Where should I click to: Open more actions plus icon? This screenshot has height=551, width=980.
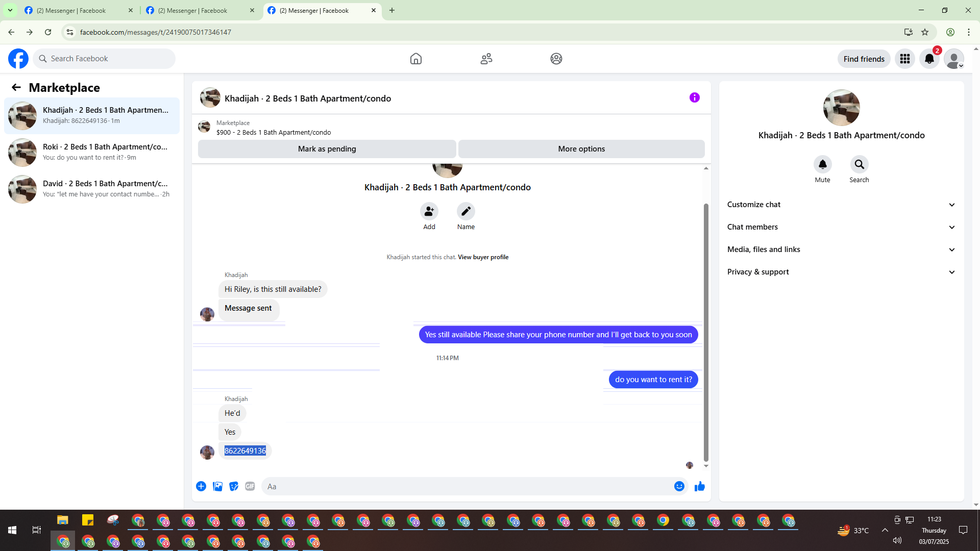click(201, 486)
